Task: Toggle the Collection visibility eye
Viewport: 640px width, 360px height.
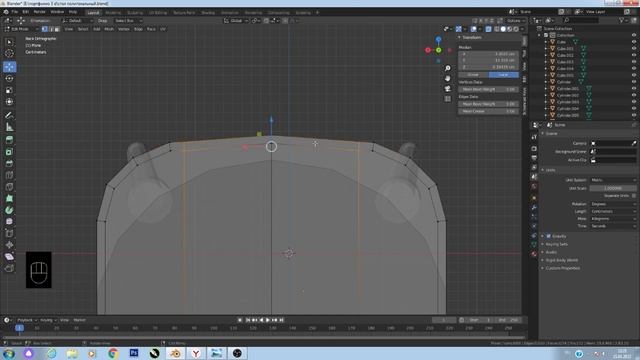Action: (634, 35)
